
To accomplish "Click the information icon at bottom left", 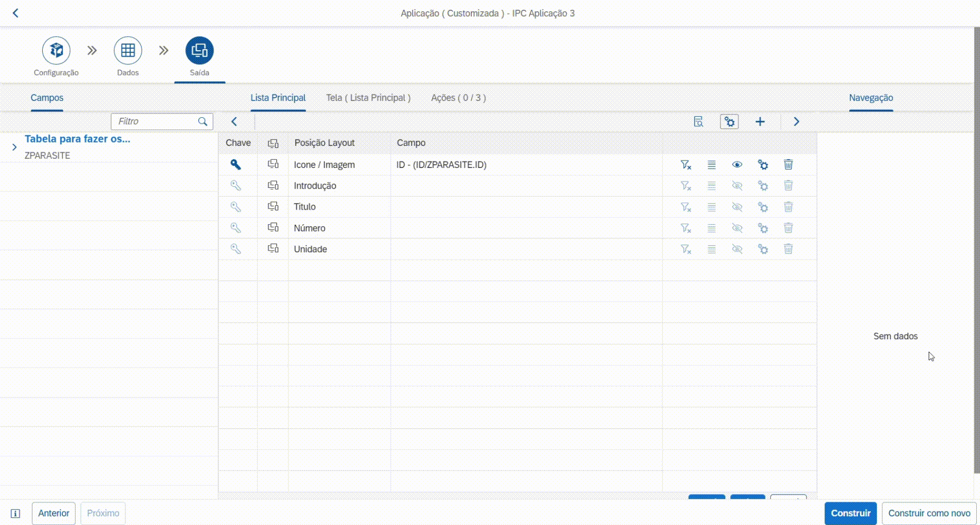I will (x=16, y=513).
